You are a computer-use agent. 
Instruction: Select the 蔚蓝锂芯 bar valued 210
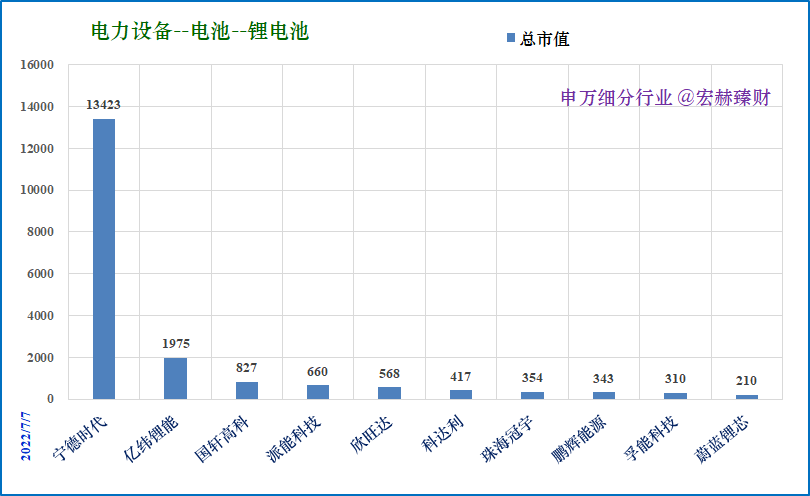(747, 397)
